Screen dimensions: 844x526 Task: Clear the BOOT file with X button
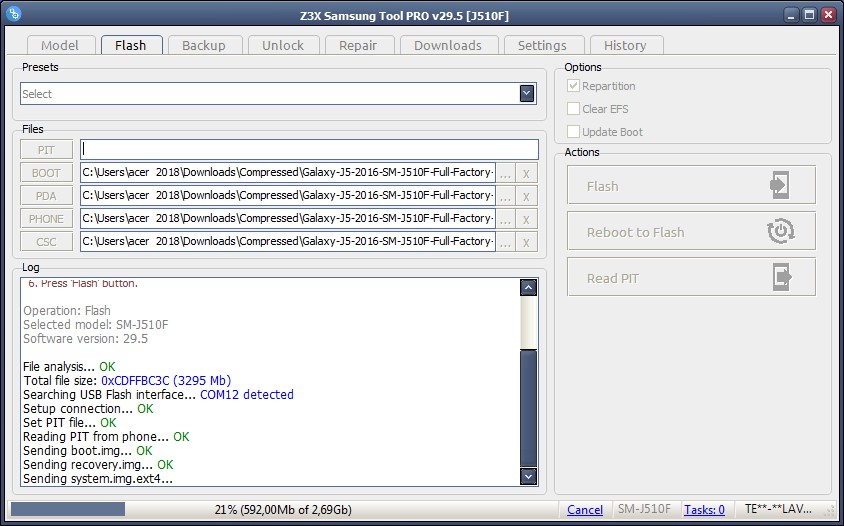[526, 173]
